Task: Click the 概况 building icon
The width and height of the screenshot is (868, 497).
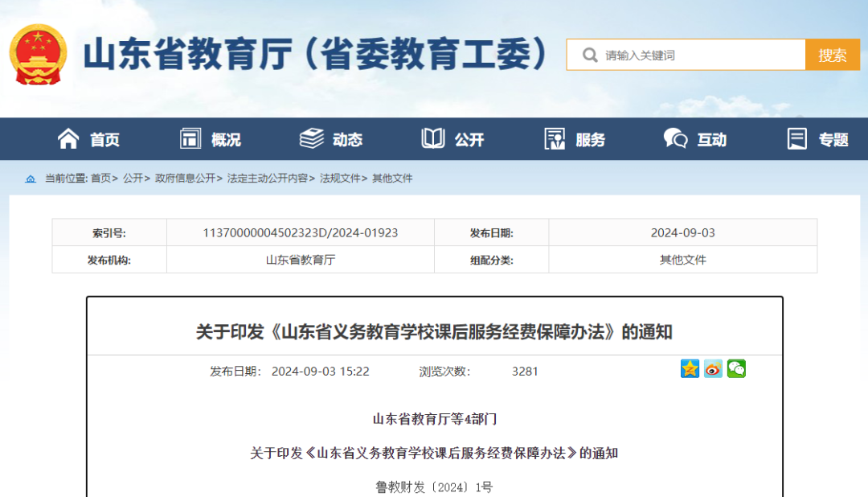Action: point(190,138)
